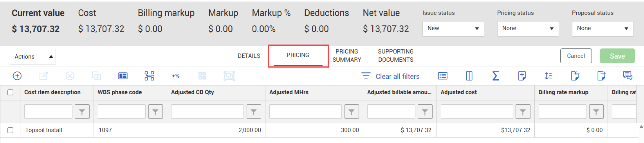The width and height of the screenshot is (644, 143).
Task: Open the column chooser icon
Action: 469,76
